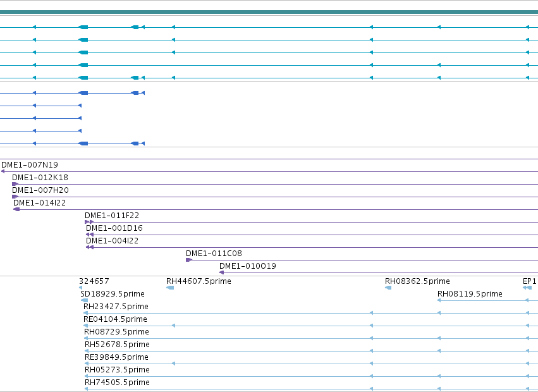Select the DME1-010O19 label
This screenshot has height=392, width=538.
[x=248, y=266]
